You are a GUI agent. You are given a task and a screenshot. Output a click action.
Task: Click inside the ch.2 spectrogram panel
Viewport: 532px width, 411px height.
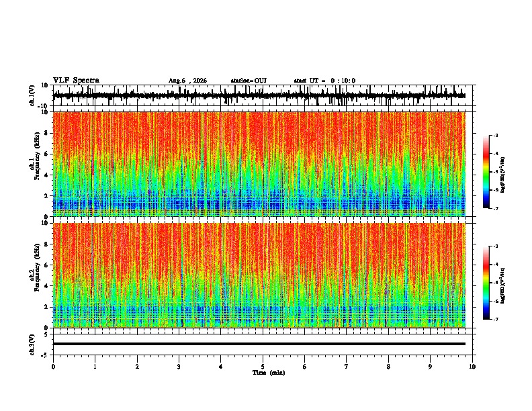pos(259,275)
